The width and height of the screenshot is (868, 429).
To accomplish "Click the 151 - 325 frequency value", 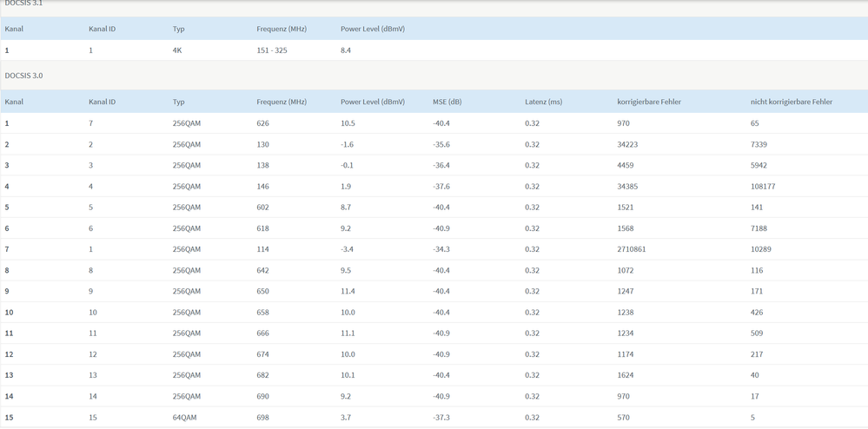I will 272,50.
